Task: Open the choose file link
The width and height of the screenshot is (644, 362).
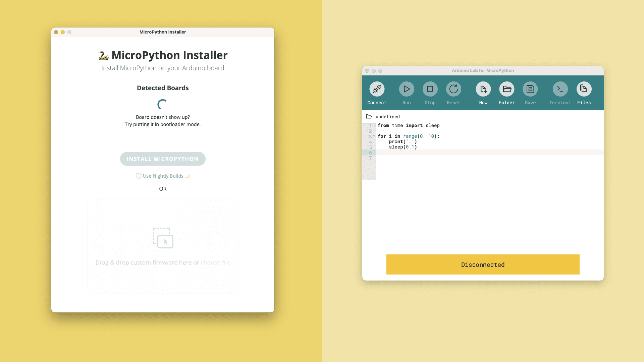Action: click(215, 262)
